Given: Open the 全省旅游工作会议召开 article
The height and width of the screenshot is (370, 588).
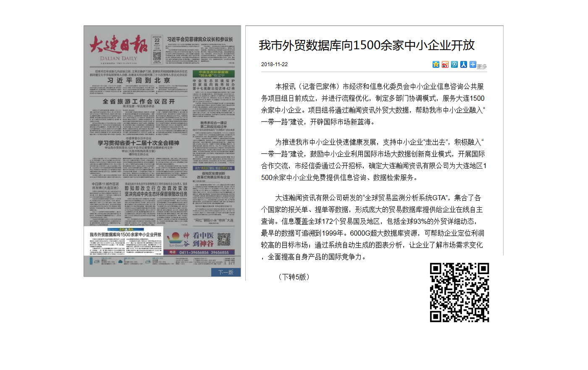Looking at the screenshot, I should coord(139,101).
